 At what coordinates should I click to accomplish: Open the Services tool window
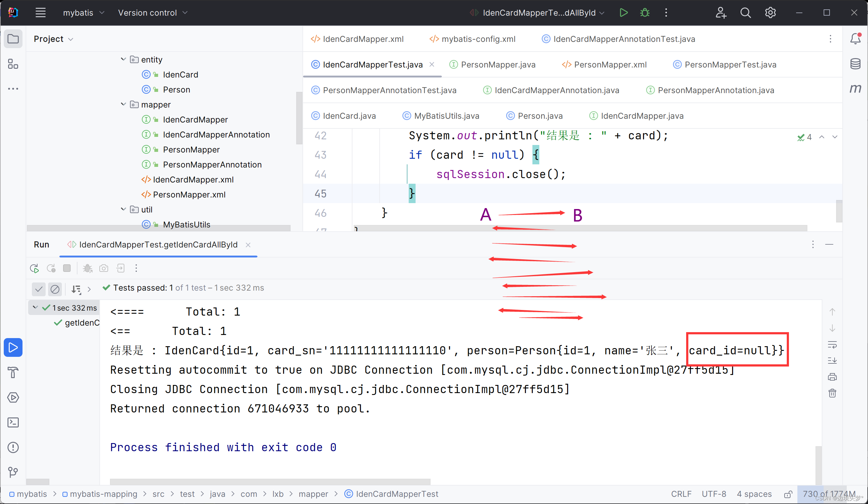click(x=13, y=397)
